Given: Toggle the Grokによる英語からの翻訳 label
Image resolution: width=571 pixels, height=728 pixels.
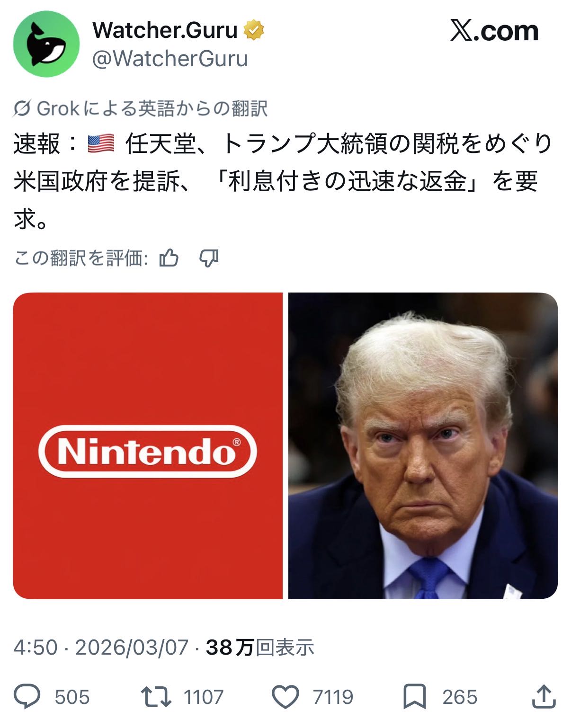Looking at the screenshot, I should point(152,109).
